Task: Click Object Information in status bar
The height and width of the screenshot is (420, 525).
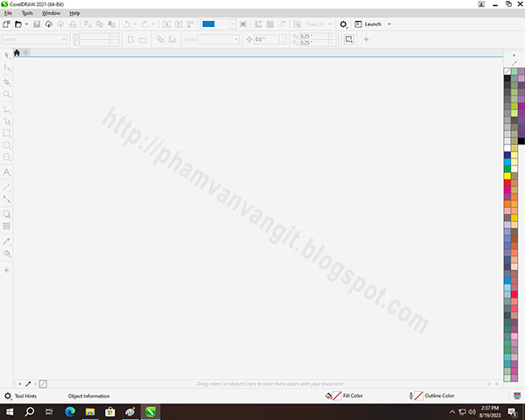Action: 88,395
